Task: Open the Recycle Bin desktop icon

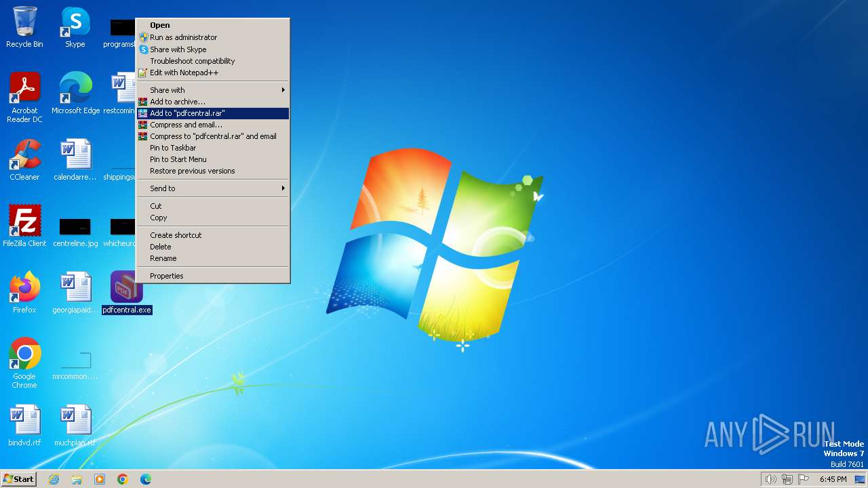Action: click(24, 28)
